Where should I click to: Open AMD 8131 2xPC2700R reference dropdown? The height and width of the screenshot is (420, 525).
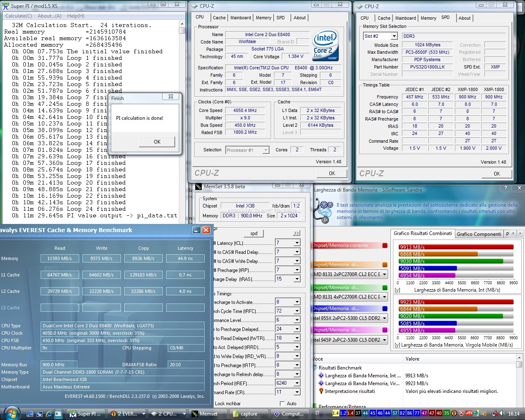[x=385, y=274]
